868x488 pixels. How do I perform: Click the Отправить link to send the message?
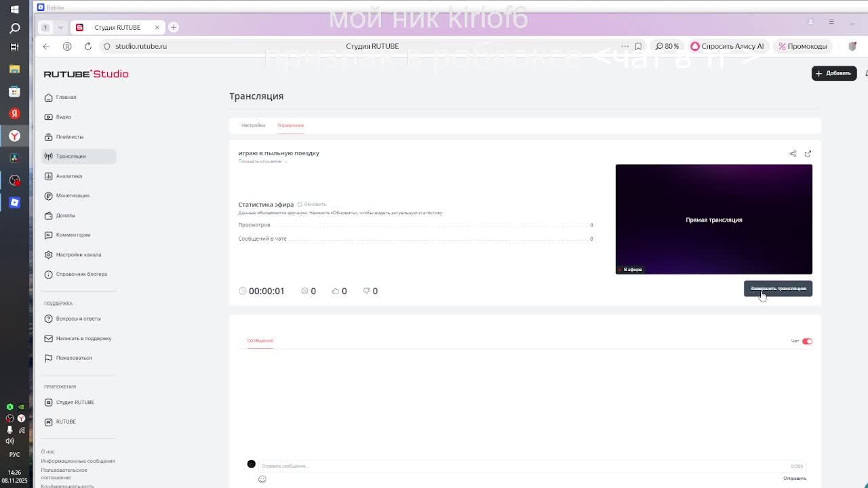pos(794,479)
